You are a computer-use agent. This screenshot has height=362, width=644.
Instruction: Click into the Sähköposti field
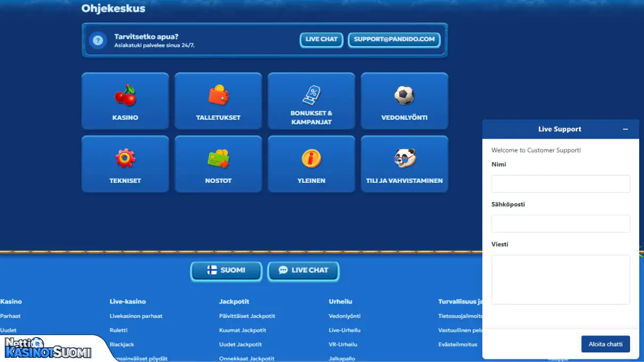pyautogui.click(x=560, y=224)
